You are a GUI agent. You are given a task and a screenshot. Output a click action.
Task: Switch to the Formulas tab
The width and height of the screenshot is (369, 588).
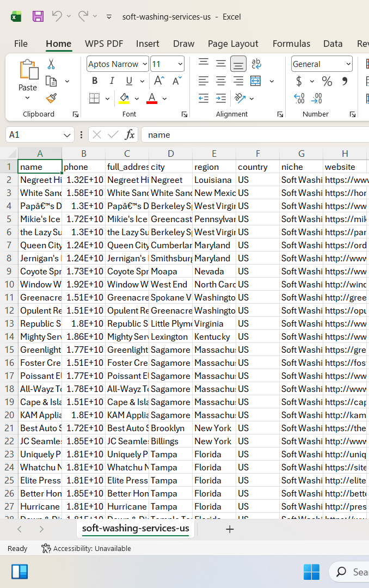(x=291, y=44)
